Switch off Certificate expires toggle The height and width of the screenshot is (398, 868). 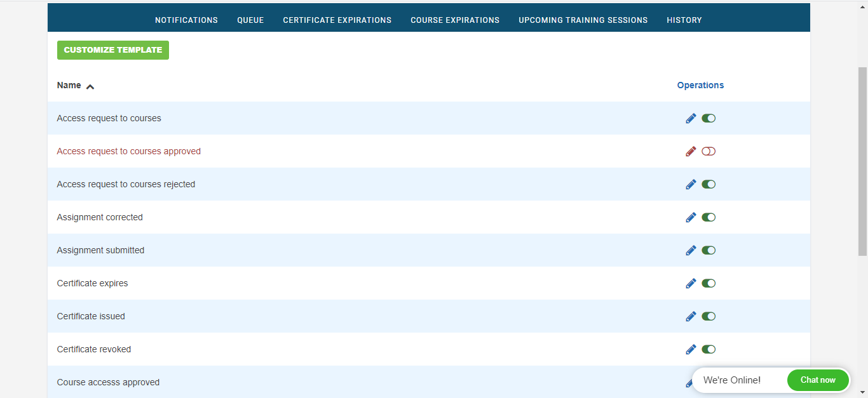point(709,283)
